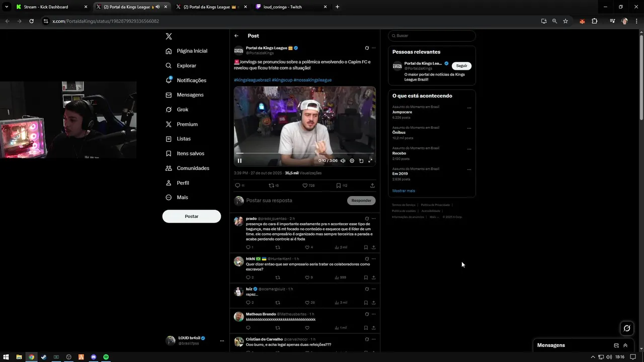Image resolution: width=644 pixels, height=362 pixels.
Task: Expand the Mensagens drawer
Action: click(x=625, y=345)
